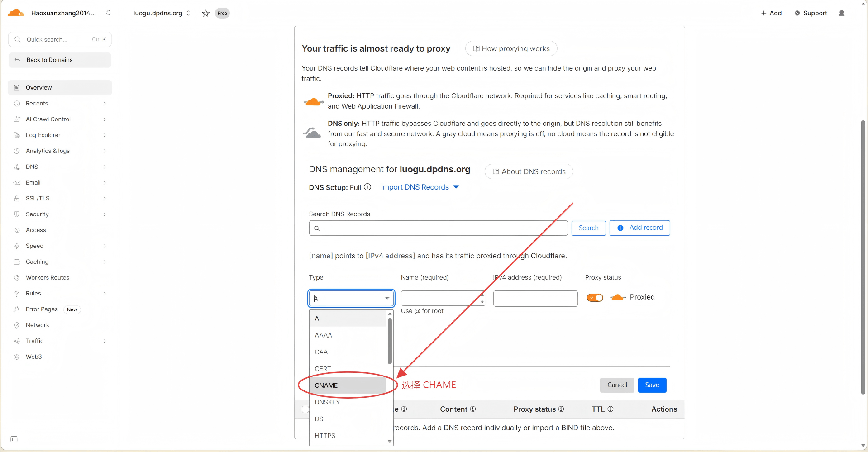
Task: Click the Save button
Action: click(x=652, y=385)
